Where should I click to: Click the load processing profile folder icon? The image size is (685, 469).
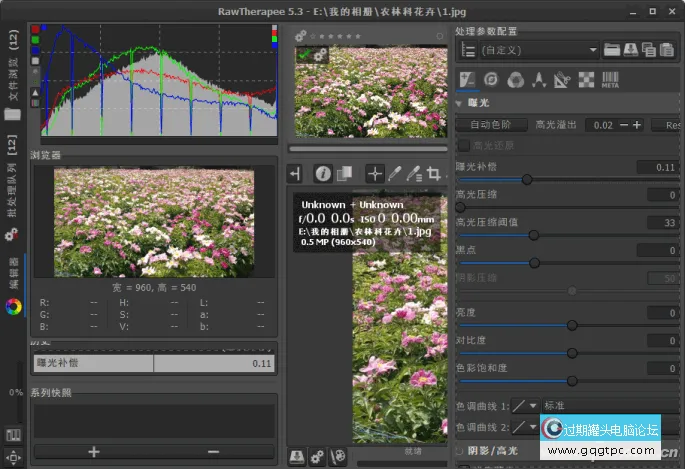[611, 49]
